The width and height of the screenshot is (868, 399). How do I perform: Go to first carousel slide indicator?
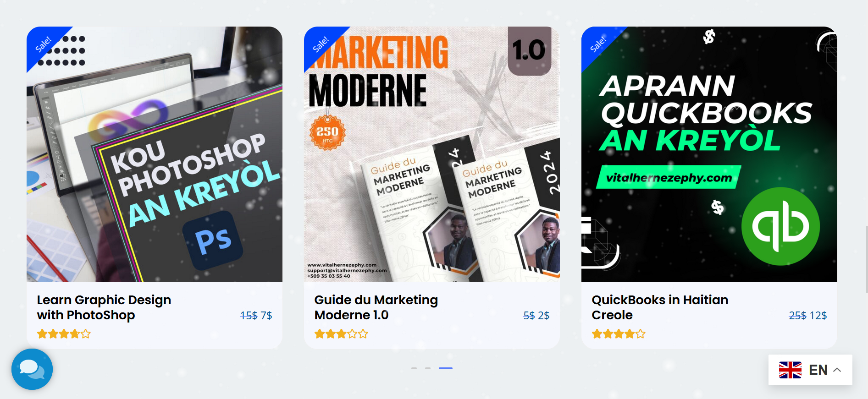click(x=414, y=368)
